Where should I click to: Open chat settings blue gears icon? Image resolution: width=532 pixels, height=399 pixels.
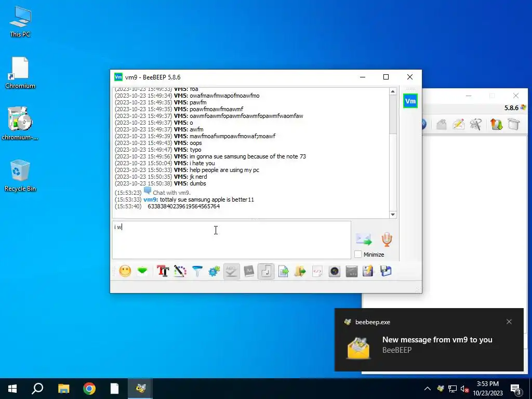pos(214,271)
